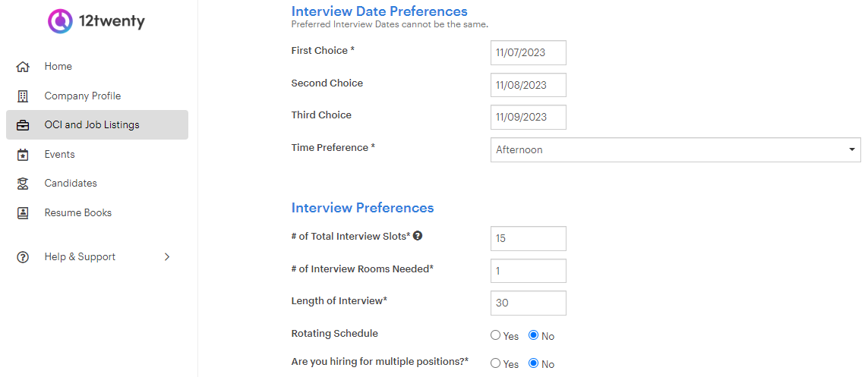Click the Company Profile building icon

23,96
